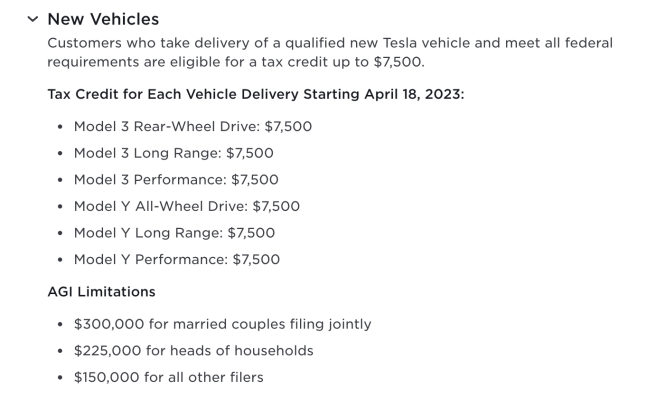Click the New Vehicles section heading
Viewport: 656px width, 399px height.
(103, 19)
